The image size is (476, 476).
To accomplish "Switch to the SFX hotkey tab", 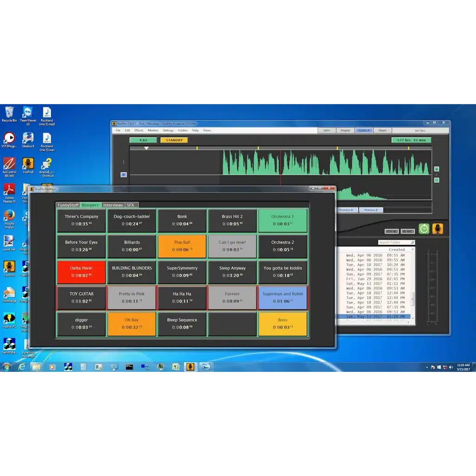I will click(131, 205).
